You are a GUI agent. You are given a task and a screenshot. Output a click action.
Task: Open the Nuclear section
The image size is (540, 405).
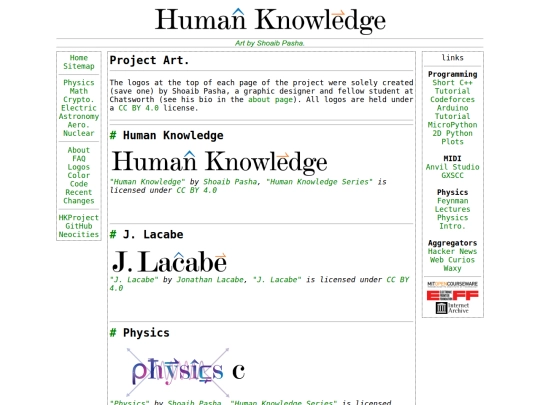[79, 133]
